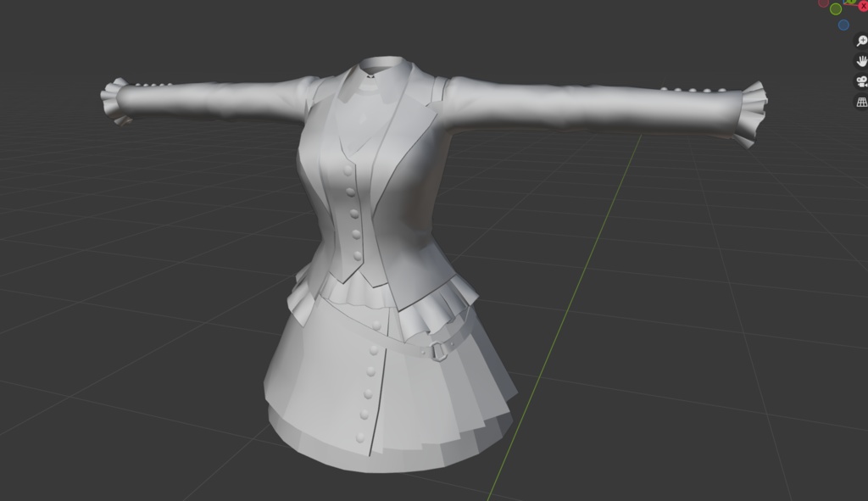Click the camera icon to enter camera view
Image resolution: width=868 pixels, height=501 pixels.
tap(861, 81)
